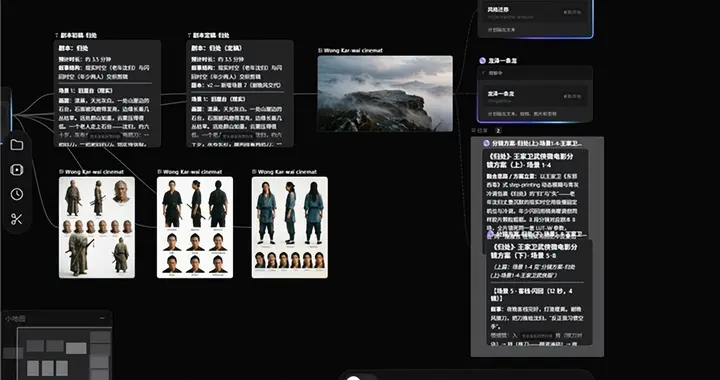Click the 版本 v2 line in 剧本定稿 card
The width and height of the screenshot is (720, 380).
point(236,85)
